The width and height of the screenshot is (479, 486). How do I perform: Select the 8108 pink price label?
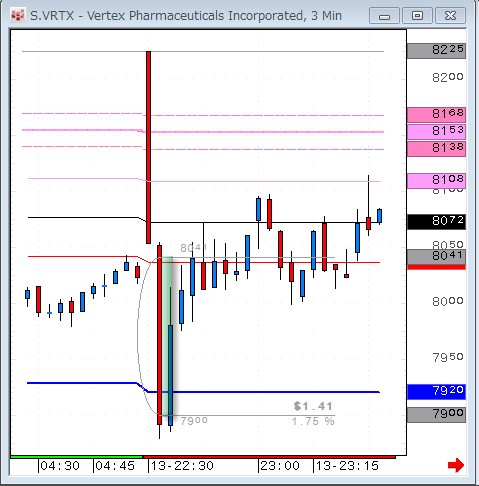point(436,180)
